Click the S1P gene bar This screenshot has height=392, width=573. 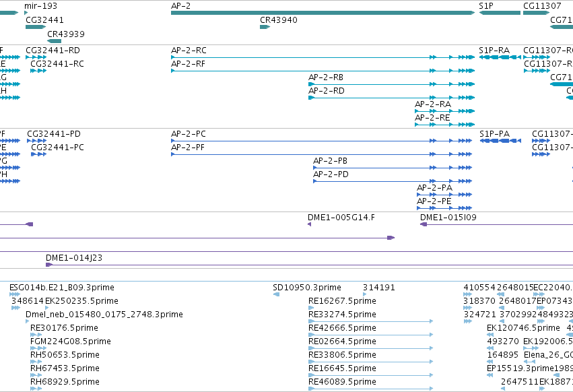[x=500, y=13]
